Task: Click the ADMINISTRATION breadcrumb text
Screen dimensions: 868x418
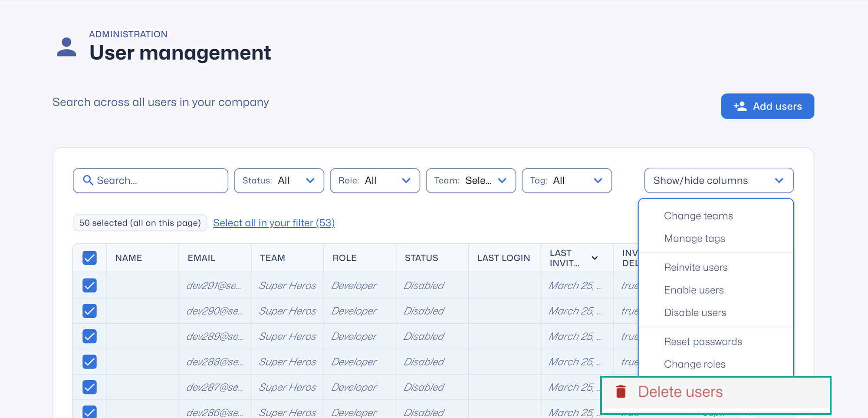Action: [128, 34]
